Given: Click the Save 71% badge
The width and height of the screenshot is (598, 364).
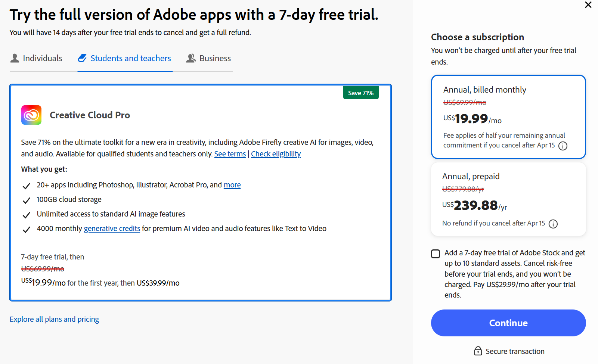Looking at the screenshot, I should (x=360, y=93).
